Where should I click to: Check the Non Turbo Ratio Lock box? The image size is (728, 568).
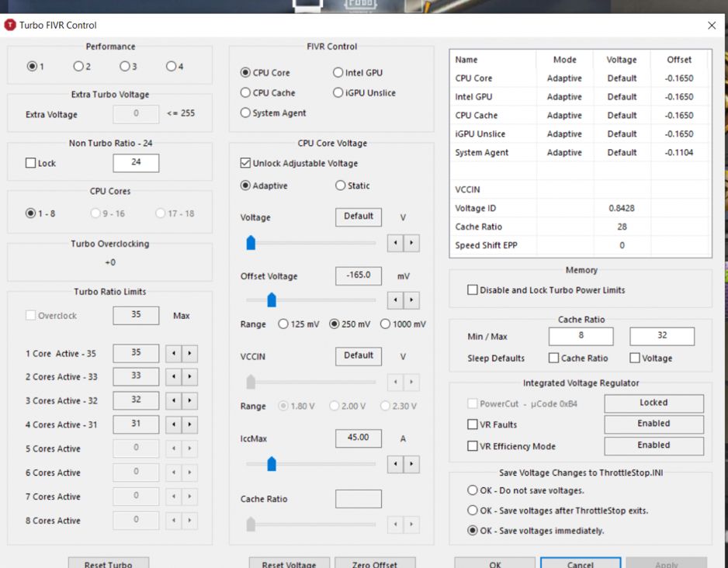pos(30,163)
